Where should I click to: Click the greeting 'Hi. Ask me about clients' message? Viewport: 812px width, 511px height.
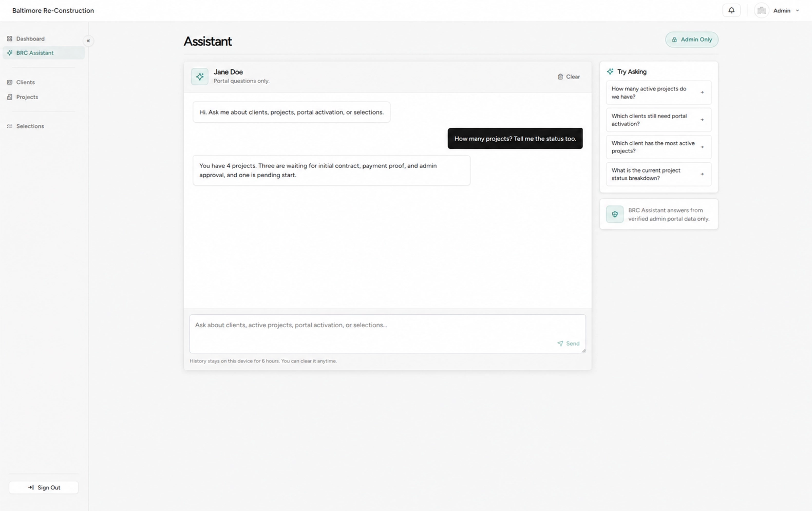[291, 112]
